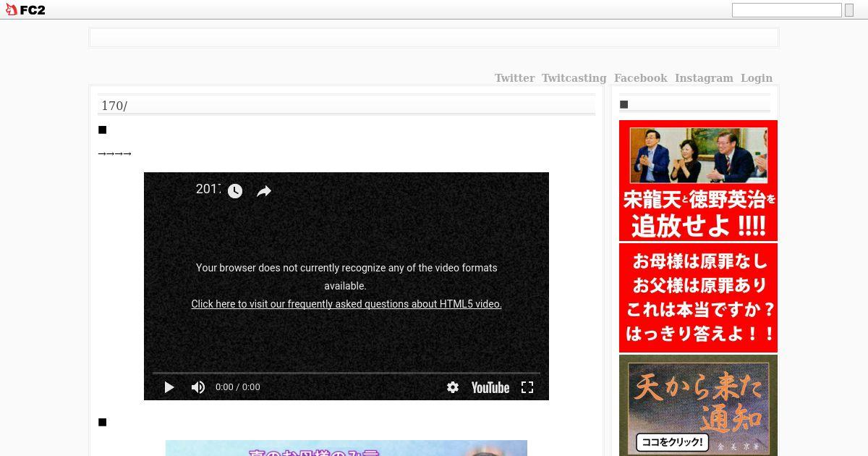Visit the HTML5 video FAQ link
The width and height of the screenshot is (868, 456).
(346, 304)
